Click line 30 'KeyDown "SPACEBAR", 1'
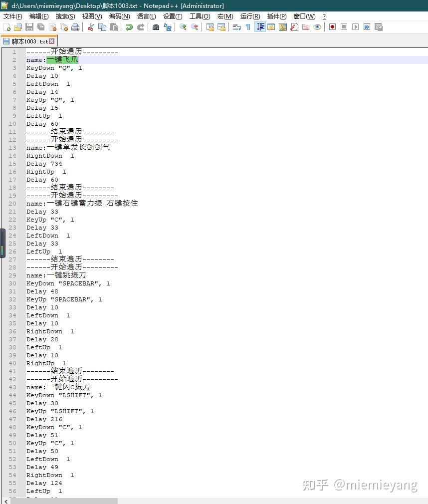The image size is (428, 504). point(68,283)
